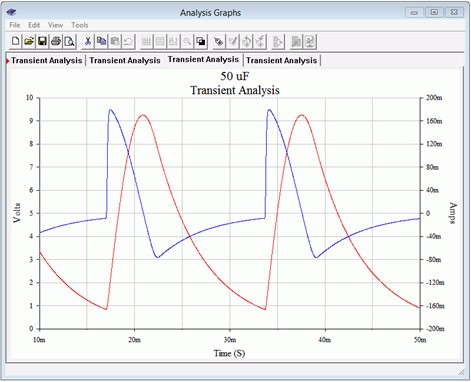
Task: Toggle the grid display toolbar icon
Action: [146, 41]
